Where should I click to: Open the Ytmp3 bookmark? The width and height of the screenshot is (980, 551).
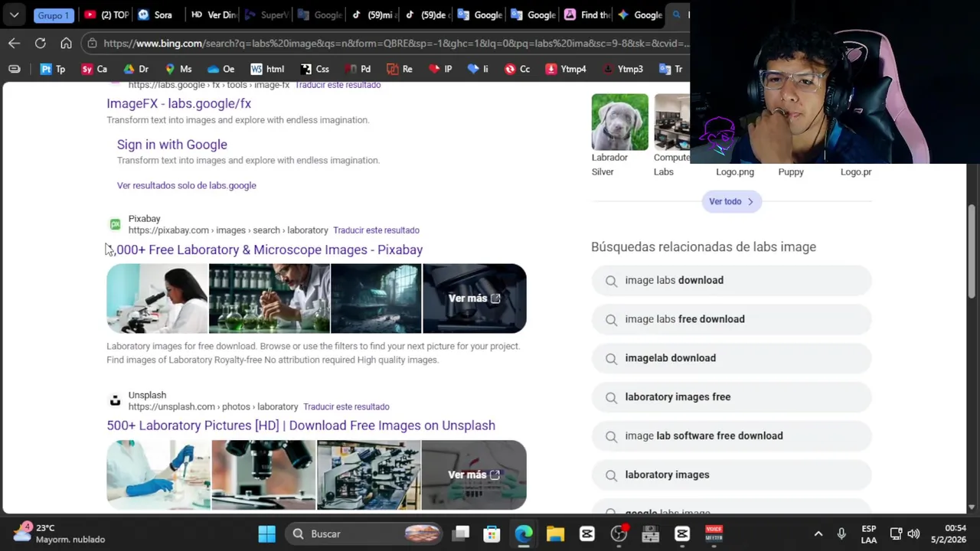click(622, 69)
